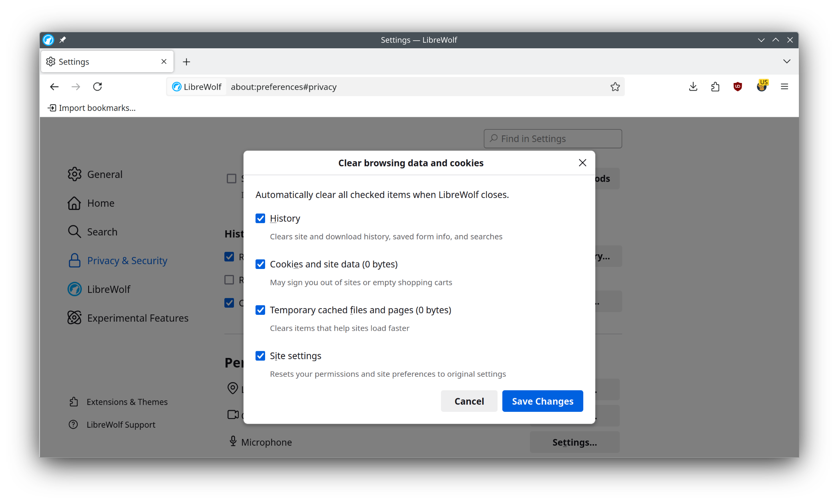Select the Settings tab
Image resolution: width=838 pixels, height=504 pixels.
[x=107, y=61]
